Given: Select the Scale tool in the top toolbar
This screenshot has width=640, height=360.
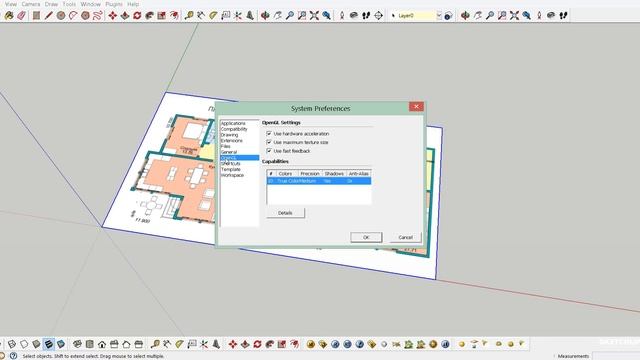Looking at the screenshot, I should pyautogui.click(x=162, y=16).
